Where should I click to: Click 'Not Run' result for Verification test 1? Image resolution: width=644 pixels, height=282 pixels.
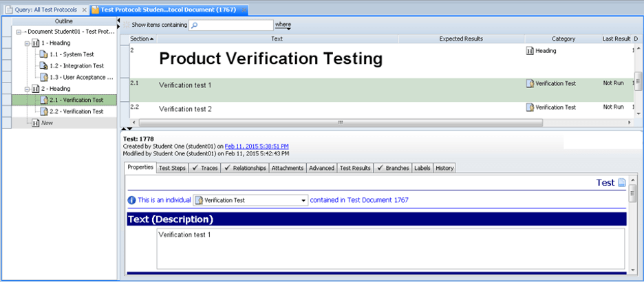tap(613, 83)
